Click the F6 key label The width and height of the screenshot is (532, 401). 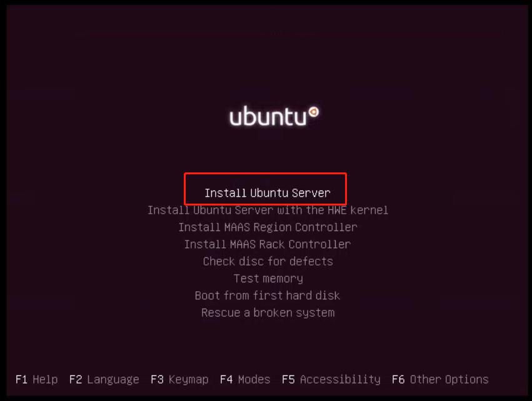[398, 379]
